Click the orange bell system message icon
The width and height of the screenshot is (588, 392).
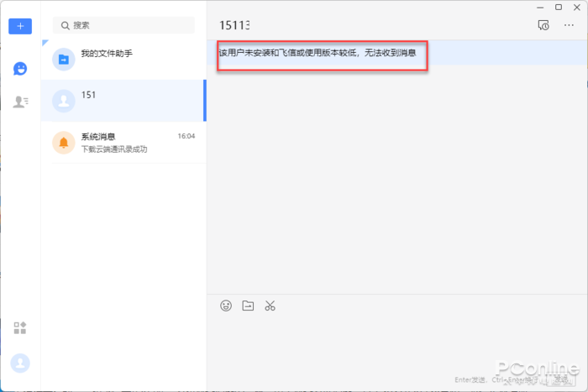pyautogui.click(x=63, y=143)
